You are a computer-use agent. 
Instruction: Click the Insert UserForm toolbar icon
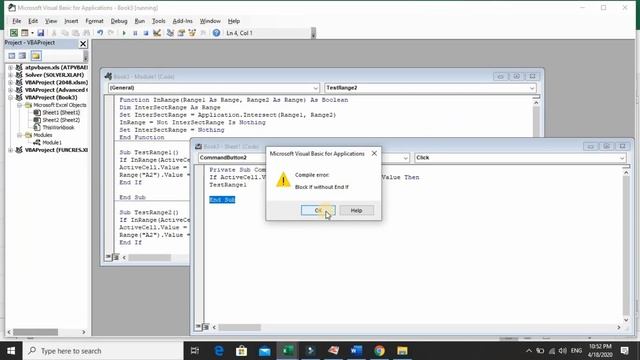coord(25,33)
